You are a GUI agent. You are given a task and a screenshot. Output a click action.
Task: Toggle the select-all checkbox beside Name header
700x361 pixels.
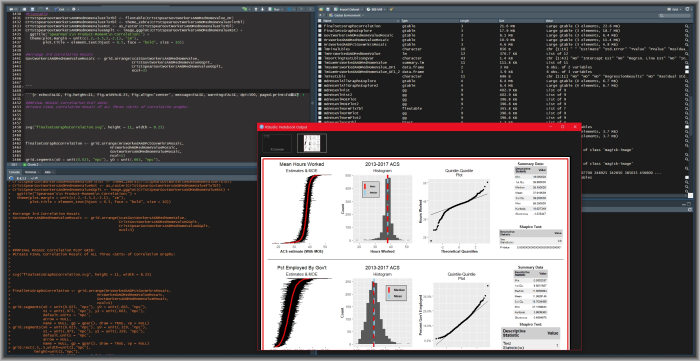(319, 21)
